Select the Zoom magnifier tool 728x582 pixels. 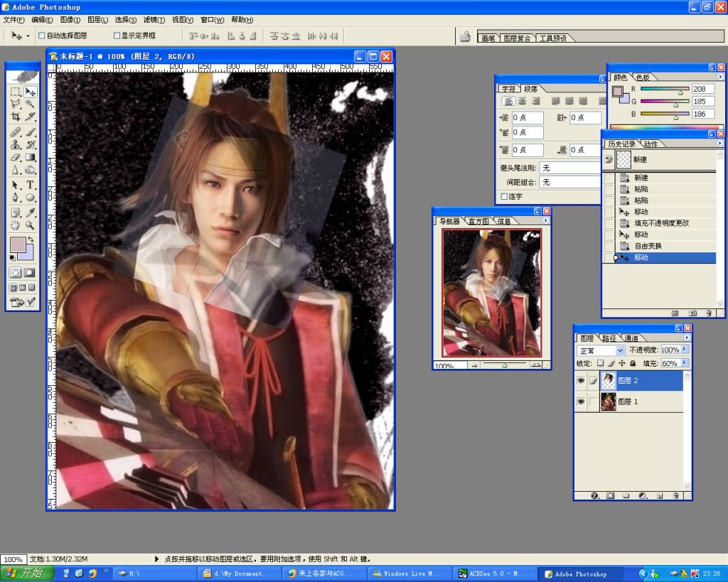click(x=31, y=225)
